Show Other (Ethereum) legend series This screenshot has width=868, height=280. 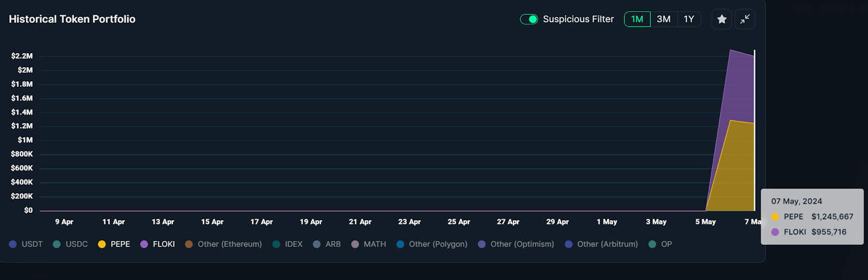tap(224, 244)
